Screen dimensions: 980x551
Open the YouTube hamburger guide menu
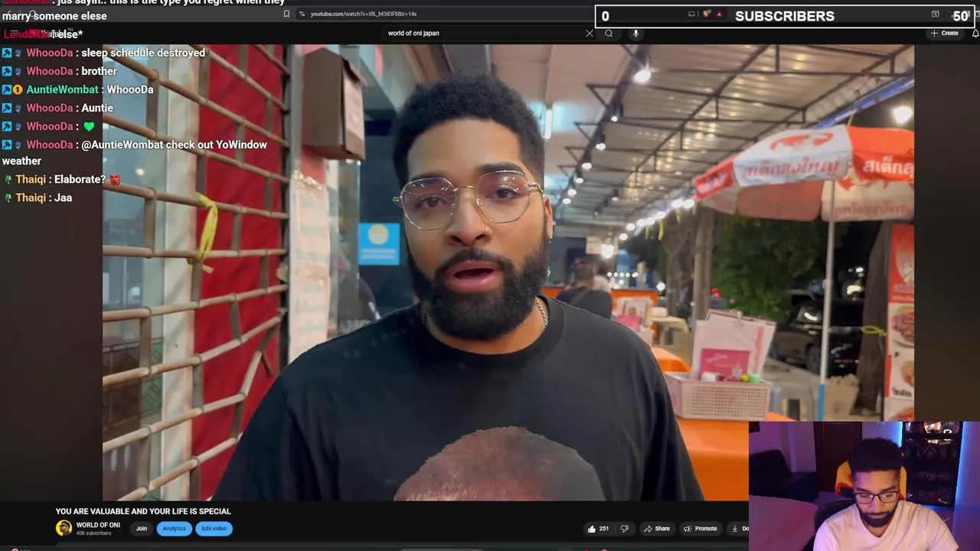coord(14,34)
